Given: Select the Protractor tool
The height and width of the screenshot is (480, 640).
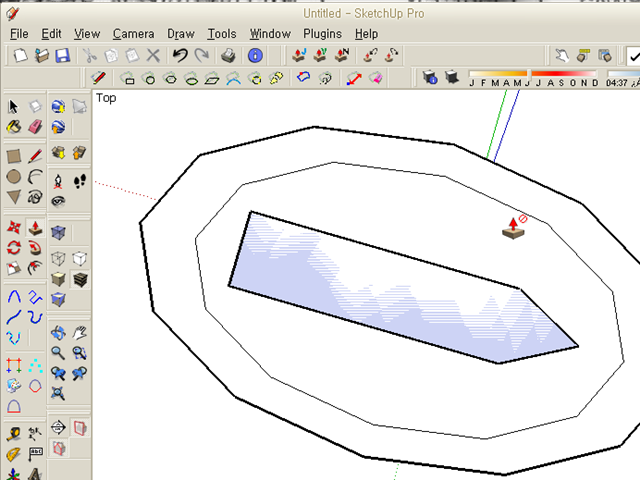Looking at the screenshot, I should coord(13,454).
